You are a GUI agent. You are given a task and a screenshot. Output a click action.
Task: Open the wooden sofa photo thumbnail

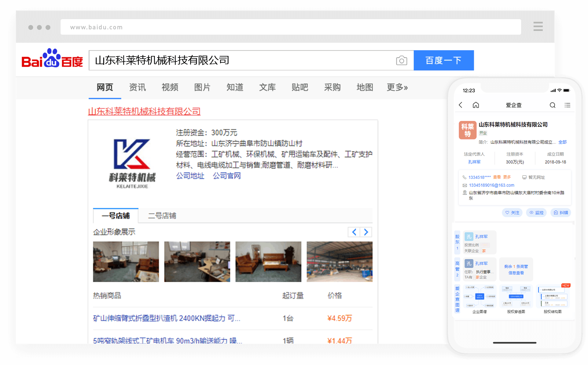[x=268, y=262]
